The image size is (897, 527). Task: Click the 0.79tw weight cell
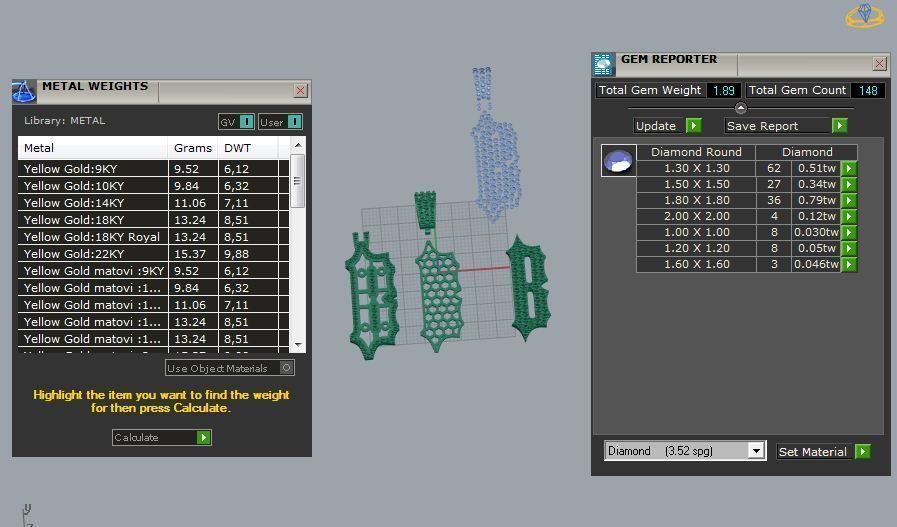coord(816,200)
